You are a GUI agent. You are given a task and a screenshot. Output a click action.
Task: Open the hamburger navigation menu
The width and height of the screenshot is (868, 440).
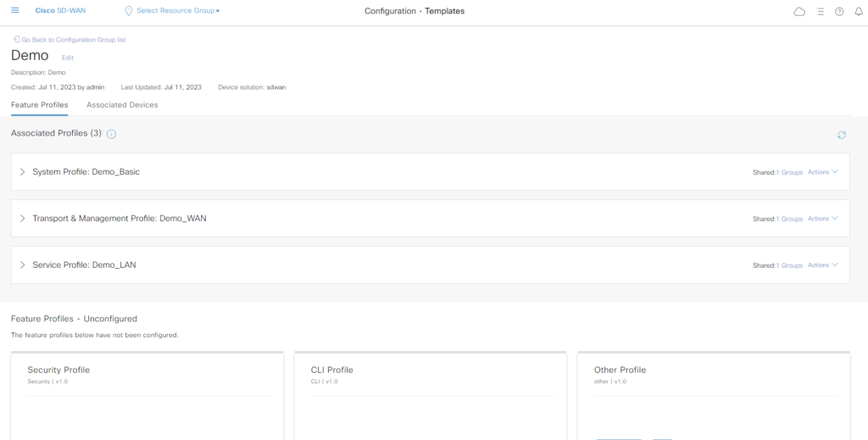(14, 11)
